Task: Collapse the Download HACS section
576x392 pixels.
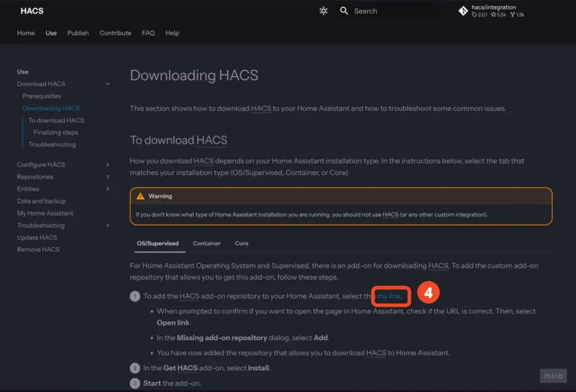Action: click(x=107, y=84)
